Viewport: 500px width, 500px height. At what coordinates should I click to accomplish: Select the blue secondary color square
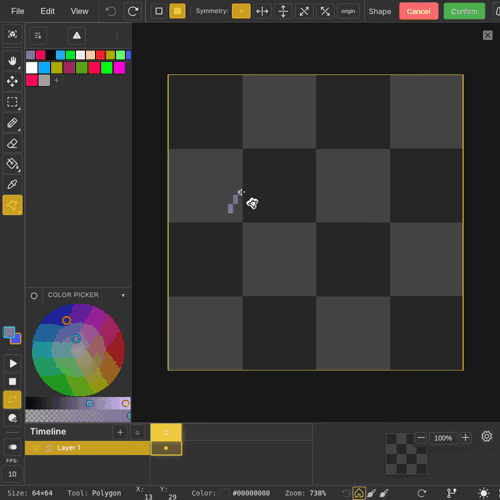coord(16,339)
